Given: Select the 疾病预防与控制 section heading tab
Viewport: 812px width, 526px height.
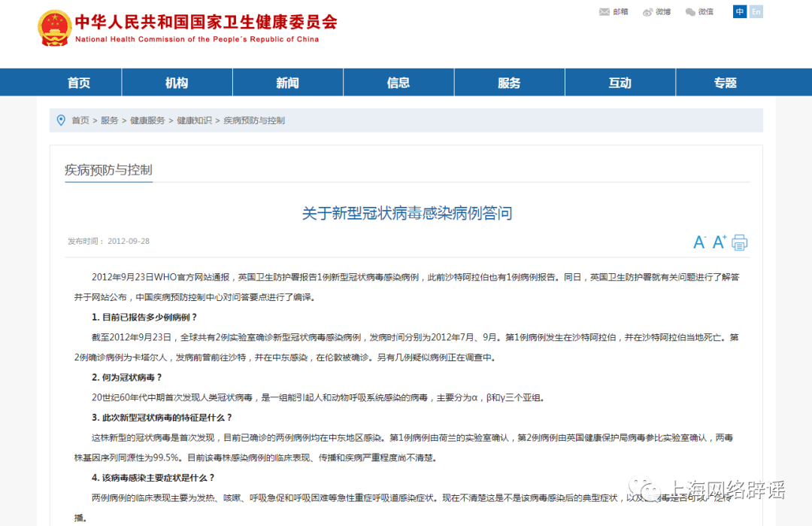Looking at the screenshot, I should (x=108, y=170).
